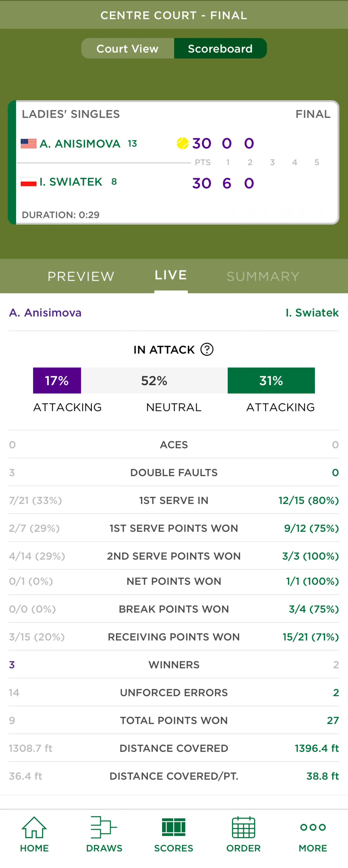Open the Summary tab

coord(263,276)
